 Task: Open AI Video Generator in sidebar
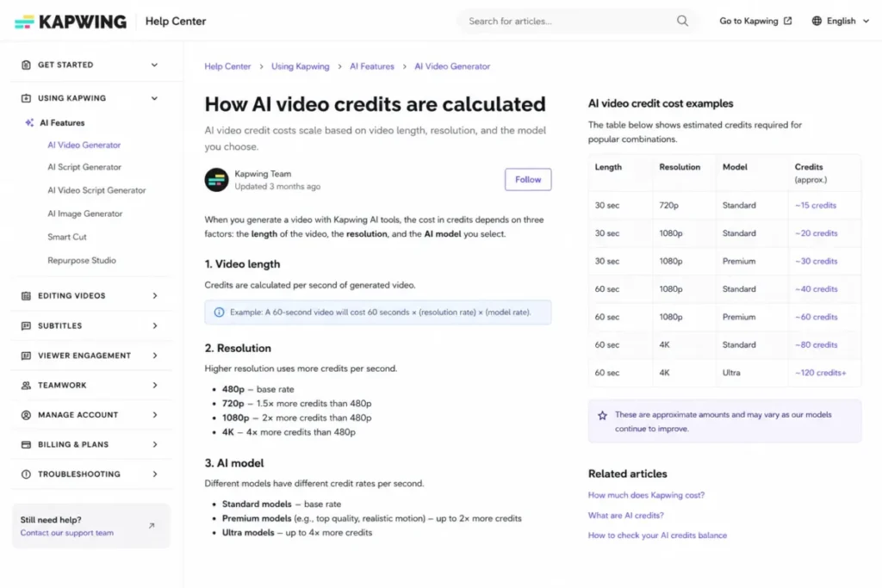coord(84,145)
